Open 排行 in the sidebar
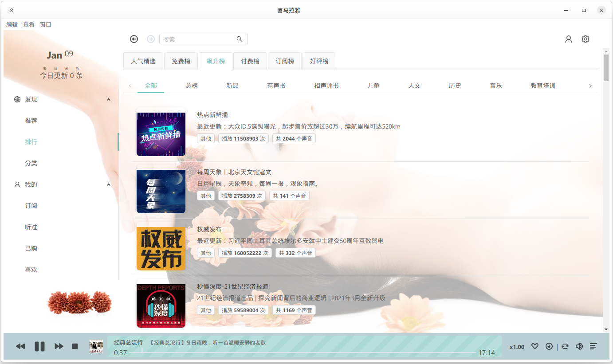 tap(31, 141)
